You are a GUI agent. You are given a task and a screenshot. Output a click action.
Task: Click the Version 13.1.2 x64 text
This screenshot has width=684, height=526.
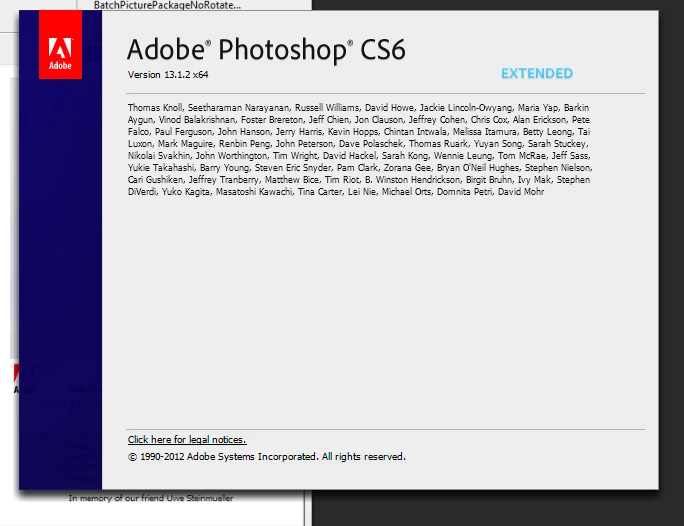point(168,75)
